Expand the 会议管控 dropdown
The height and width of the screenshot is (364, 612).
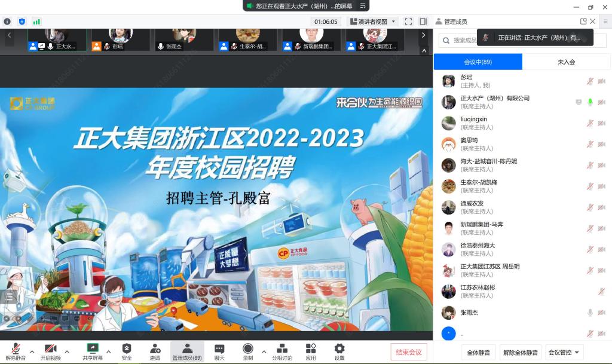pos(564,353)
